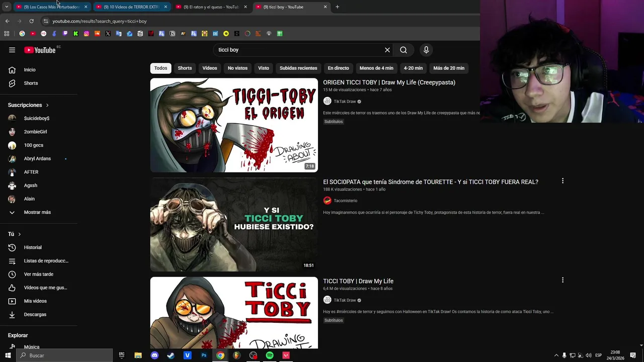Open the Twitch bookmark in bookmarks bar
The width and height of the screenshot is (644, 362).
coord(65,34)
